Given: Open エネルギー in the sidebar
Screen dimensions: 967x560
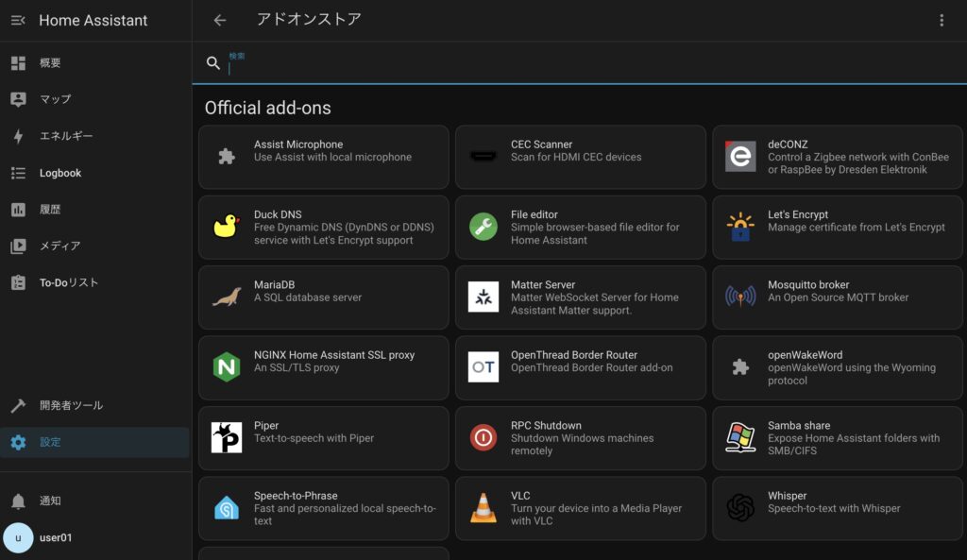Looking at the screenshot, I should [95, 136].
